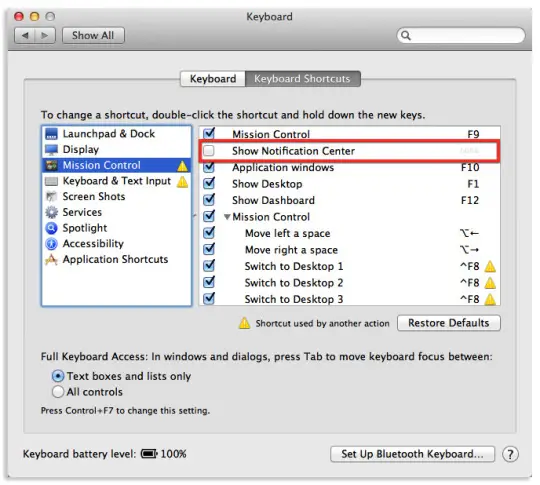Viewport: 540px width, 485px height.
Task: Collapse the Mission Control disclosure triangle
Action: tap(227, 217)
